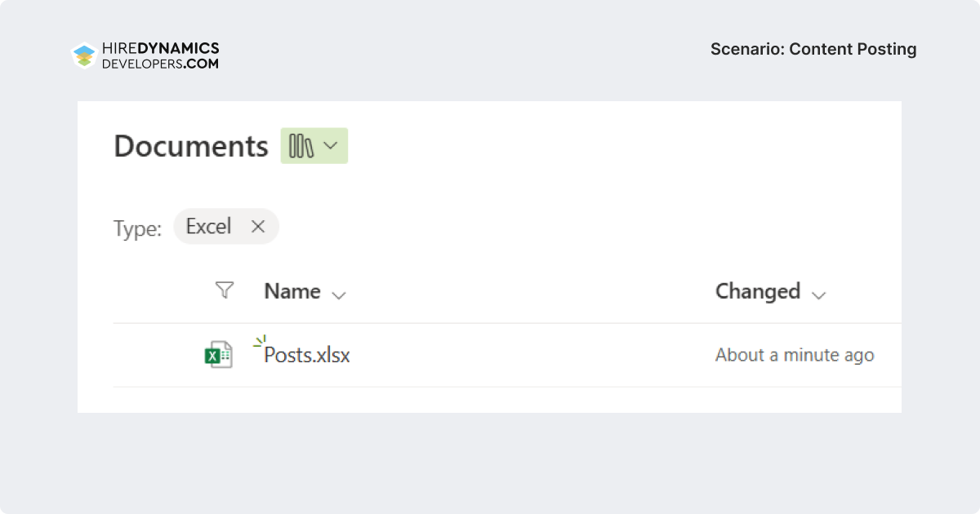The height and width of the screenshot is (514, 980).
Task: Sort by the Changed column header
Action: [758, 291]
